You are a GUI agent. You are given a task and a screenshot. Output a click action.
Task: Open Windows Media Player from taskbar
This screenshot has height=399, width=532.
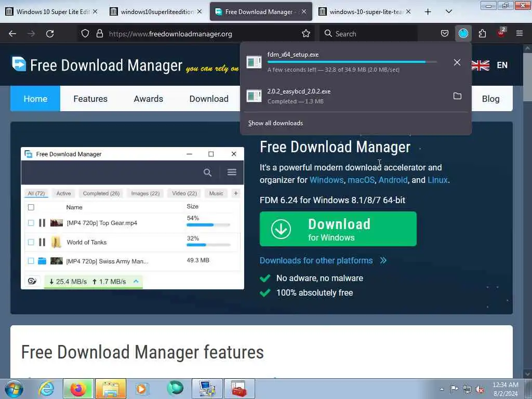pos(142,389)
